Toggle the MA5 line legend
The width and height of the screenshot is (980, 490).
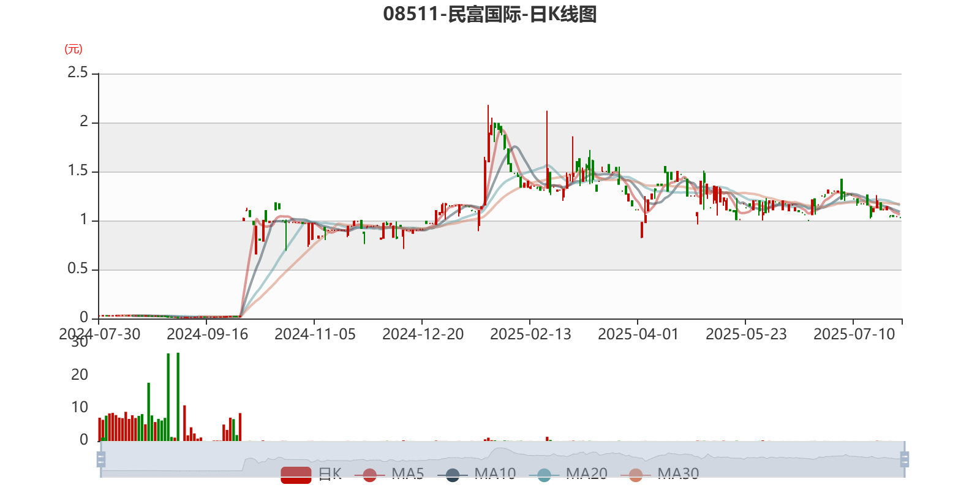coord(389,474)
